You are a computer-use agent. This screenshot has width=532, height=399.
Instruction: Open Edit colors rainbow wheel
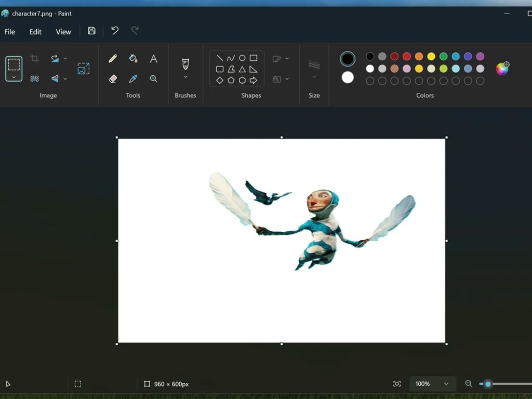502,69
